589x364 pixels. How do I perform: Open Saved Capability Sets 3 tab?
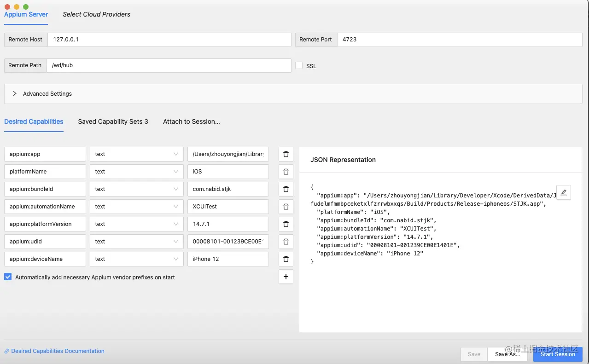[113, 121]
